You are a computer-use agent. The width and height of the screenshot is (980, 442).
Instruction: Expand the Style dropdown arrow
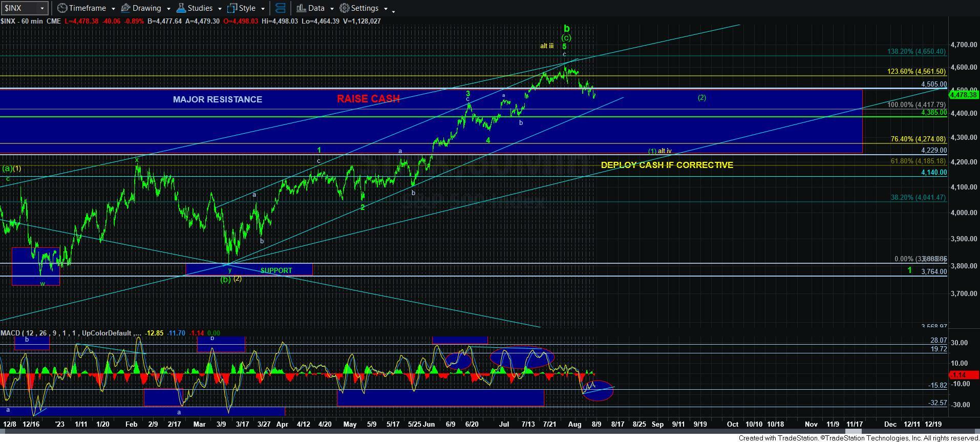[263, 9]
